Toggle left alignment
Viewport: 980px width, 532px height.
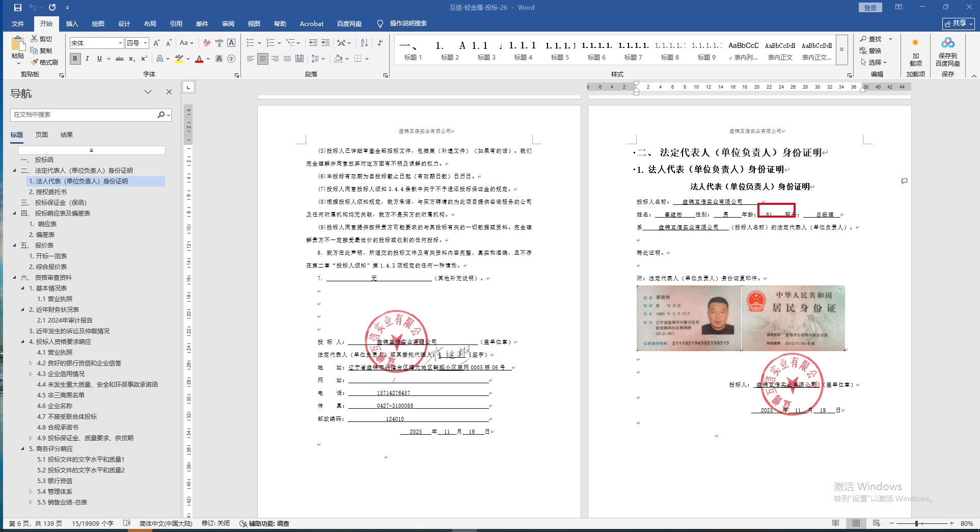251,59
